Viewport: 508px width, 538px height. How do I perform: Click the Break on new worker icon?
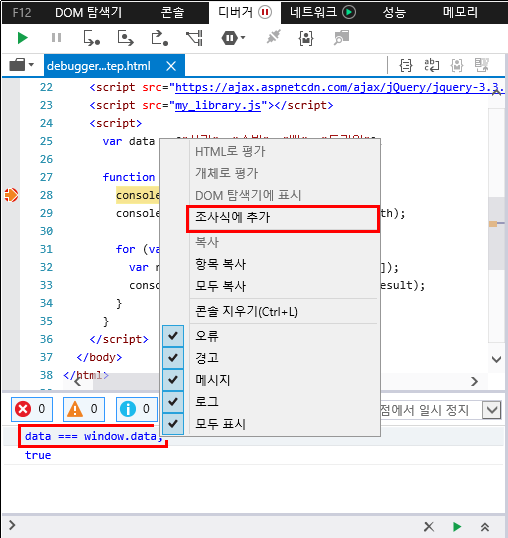[x=194, y=38]
